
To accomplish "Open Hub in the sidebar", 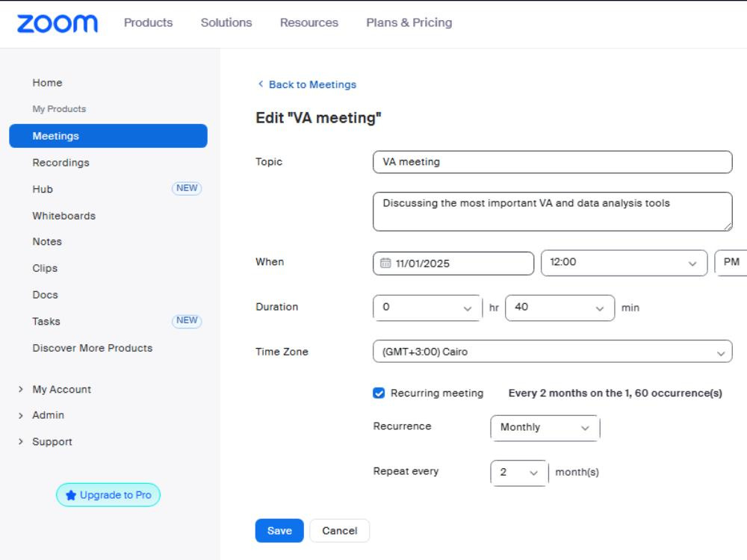I will 43,189.
